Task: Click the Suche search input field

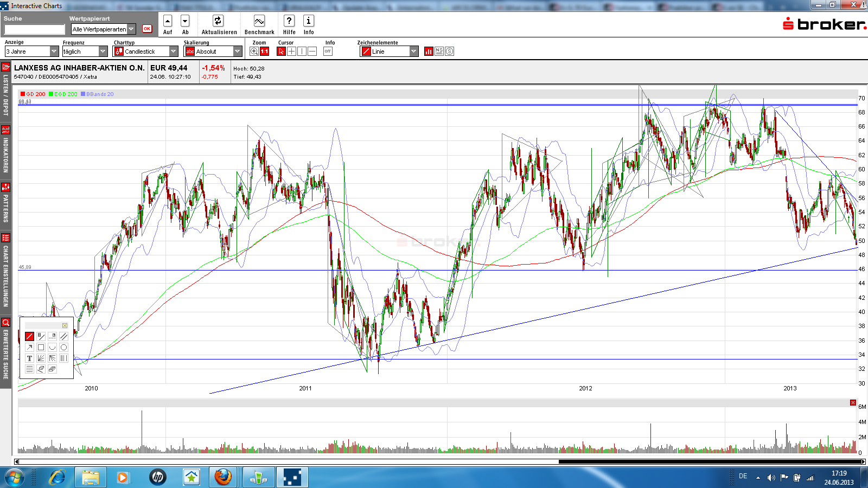Action: [x=34, y=29]
